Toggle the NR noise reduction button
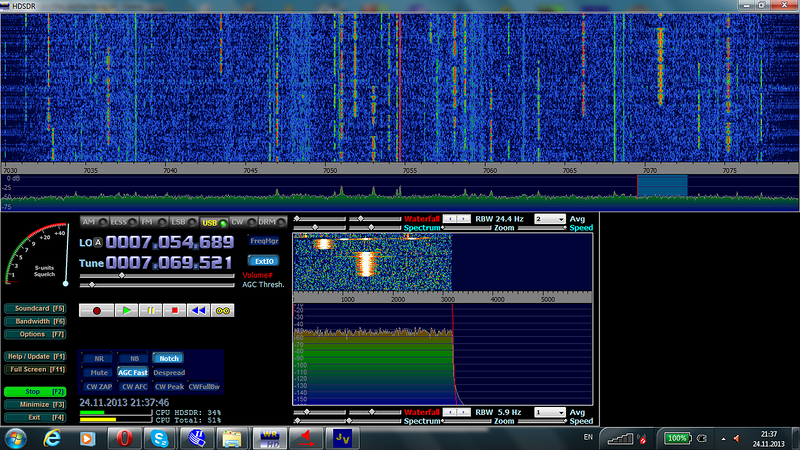This screenshot has width=800, height=450. [99, 358]
